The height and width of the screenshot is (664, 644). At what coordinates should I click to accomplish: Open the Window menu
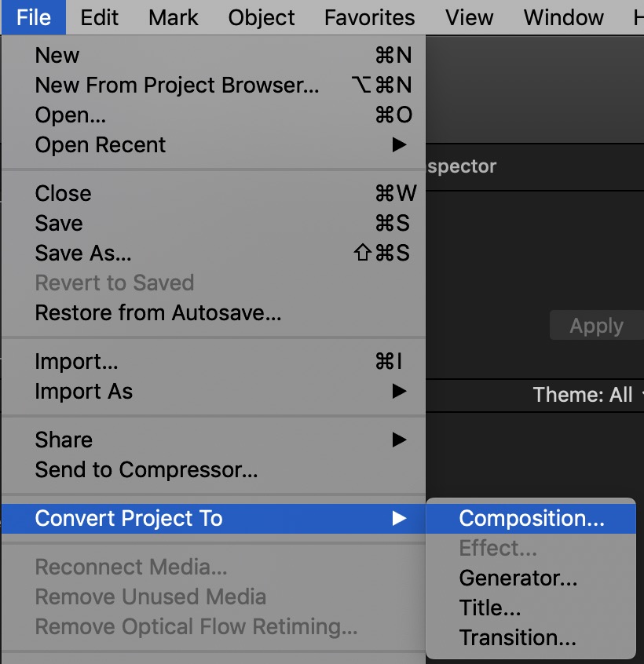coord(562,17)
